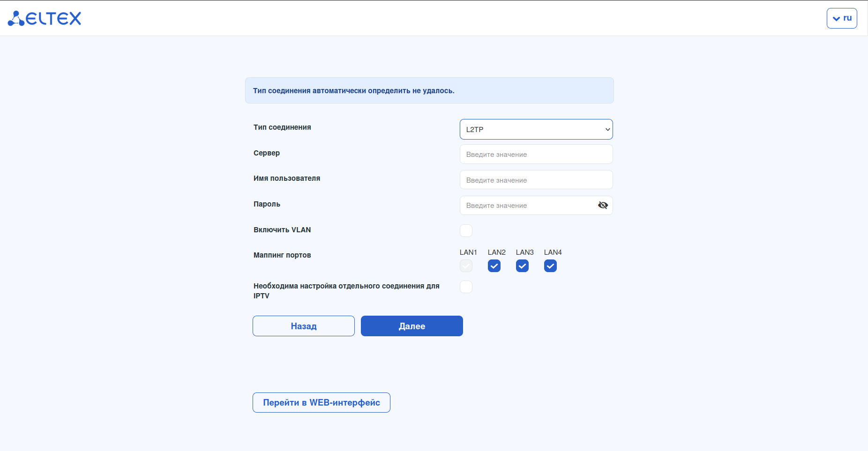
Task: Focus the Сервер input field
Action: point(536,154)
